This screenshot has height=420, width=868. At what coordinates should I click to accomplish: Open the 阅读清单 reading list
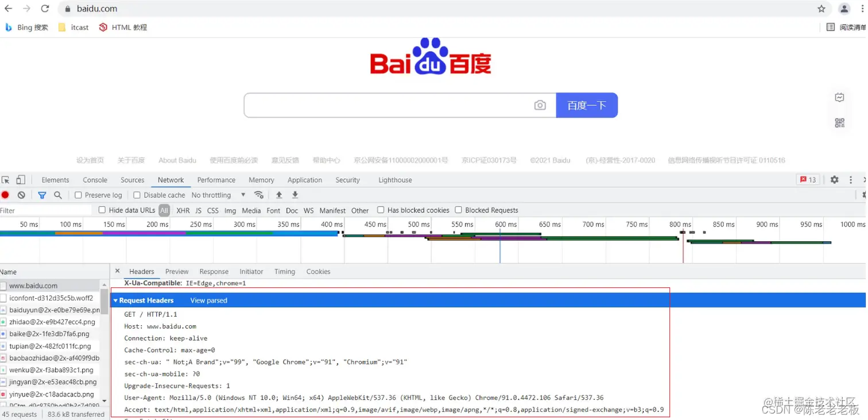847,27
